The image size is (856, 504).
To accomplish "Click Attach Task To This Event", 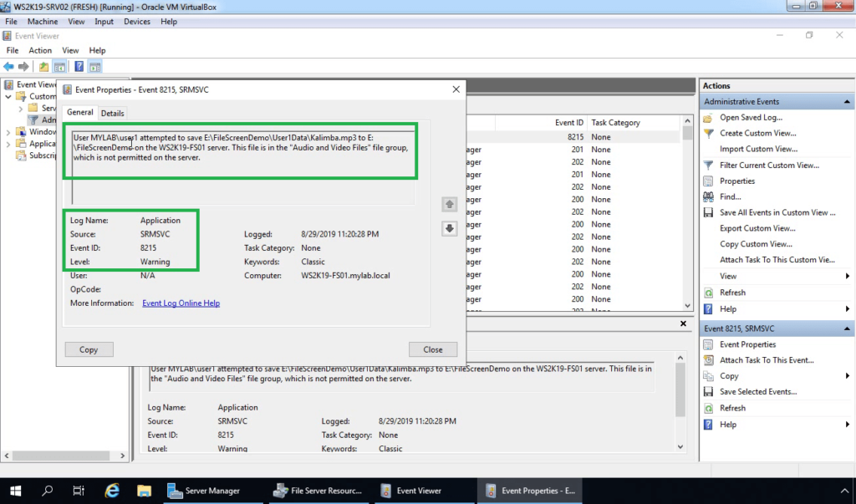I will pos(767,360).
